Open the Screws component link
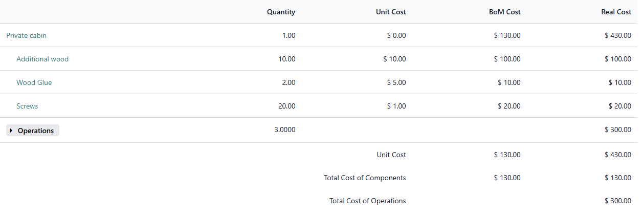Screen dimensions: 644x215 point(27,106)
